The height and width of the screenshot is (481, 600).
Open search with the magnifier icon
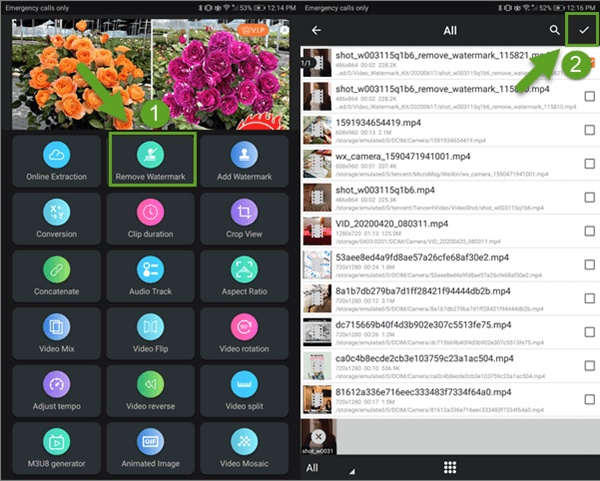coord(554,30)
